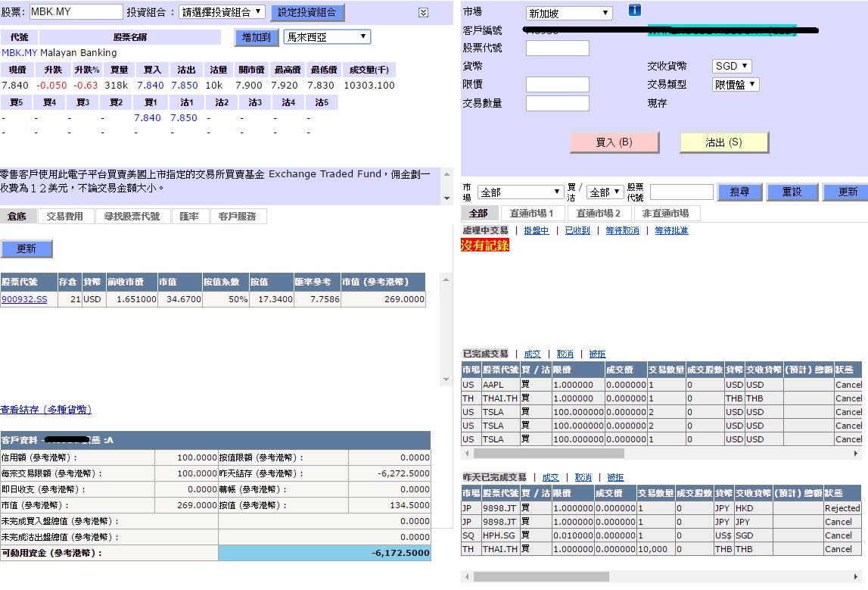Select the Exchange Rate tab
868x590 pixels.
click(189, 217)
